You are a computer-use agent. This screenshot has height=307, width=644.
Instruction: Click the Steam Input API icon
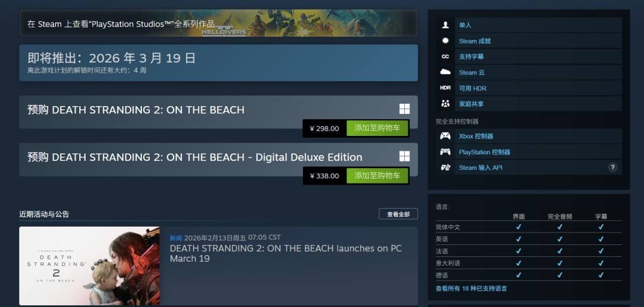[x=445, y=168]
